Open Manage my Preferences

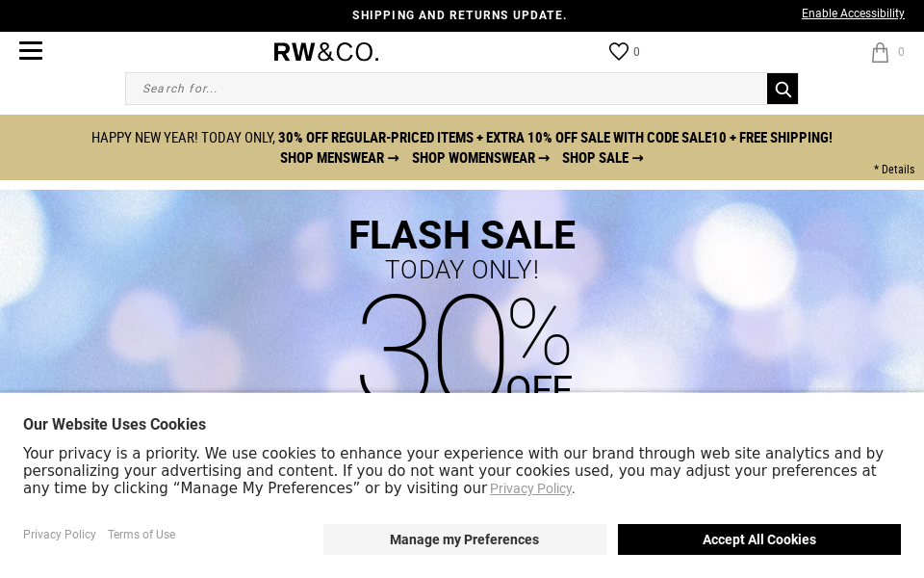point(464,539)
